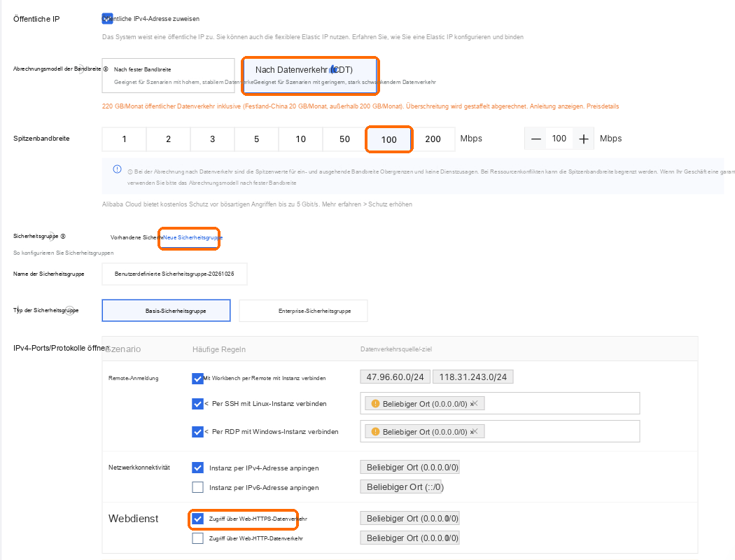
Task: Click the HTTPS row source "Beliebiger Ort (0.0.0.0/0)"
Action: point(409,518)
